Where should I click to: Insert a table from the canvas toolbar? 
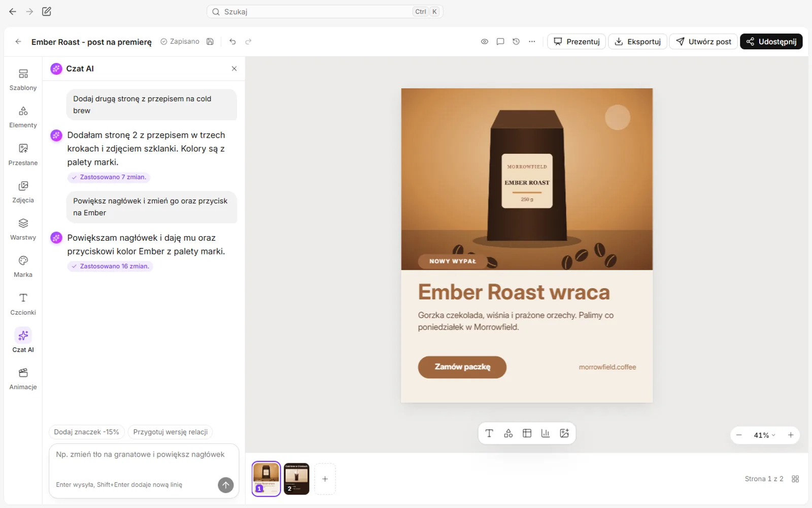[x=527, y=433]
